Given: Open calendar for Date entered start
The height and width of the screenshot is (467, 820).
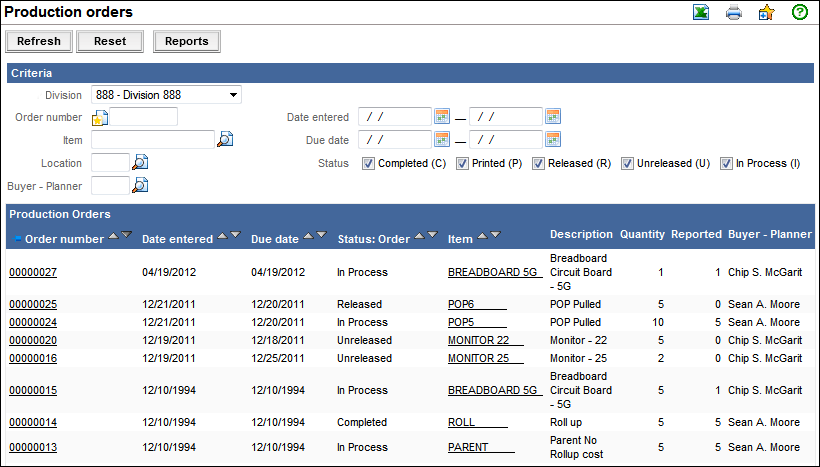Looking at the screenshot, I should pos(442,117).
